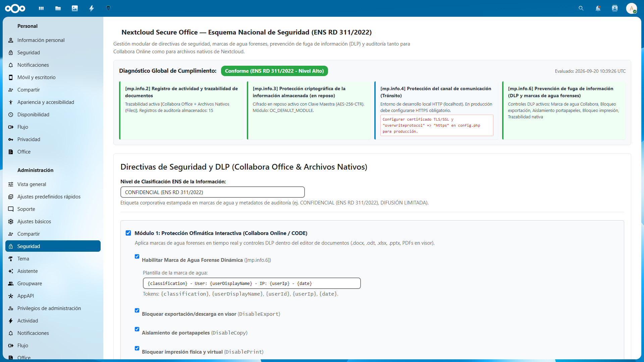Click the Conforme (ENS RD 311/2022 - Nivel Alto) badge
The height and width of the screenshot is (362, 644).
click(274, 71)
